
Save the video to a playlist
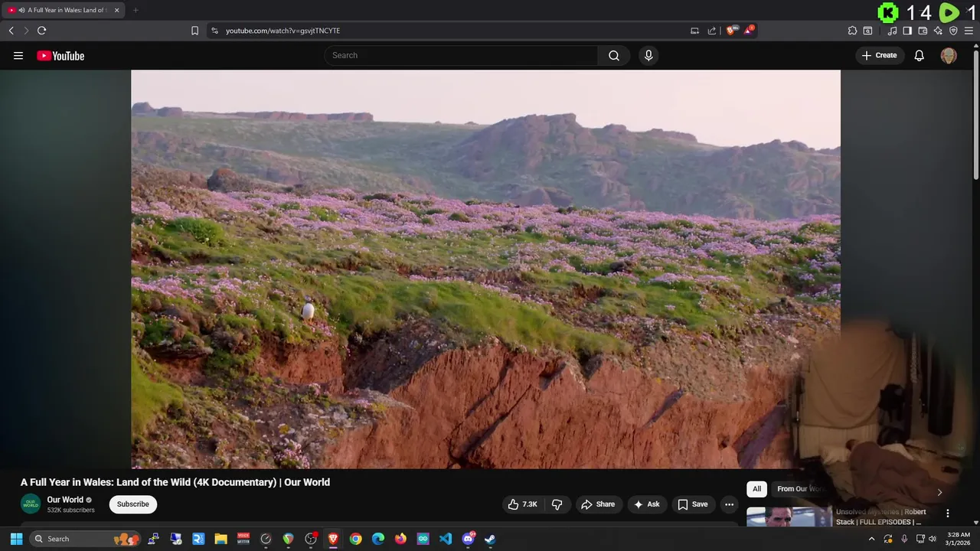tap(692, 504)
